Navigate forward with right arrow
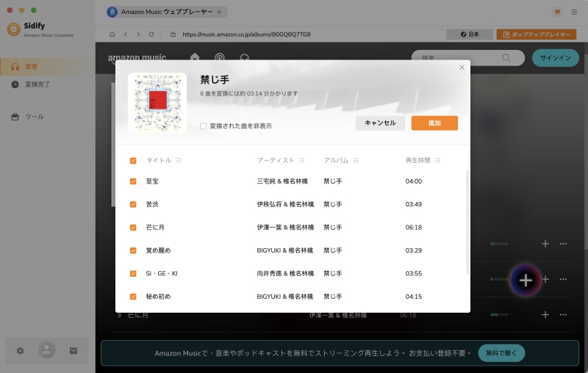 pyautogui.click(x=138, y=35)
